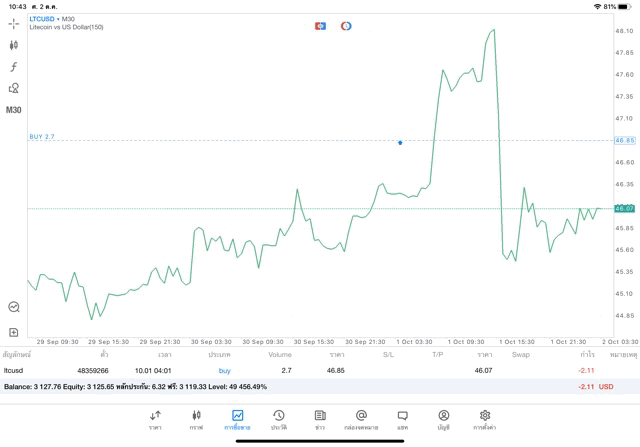Change the M30 timeframe selector
640x447 pixels.
coord(14,110)
